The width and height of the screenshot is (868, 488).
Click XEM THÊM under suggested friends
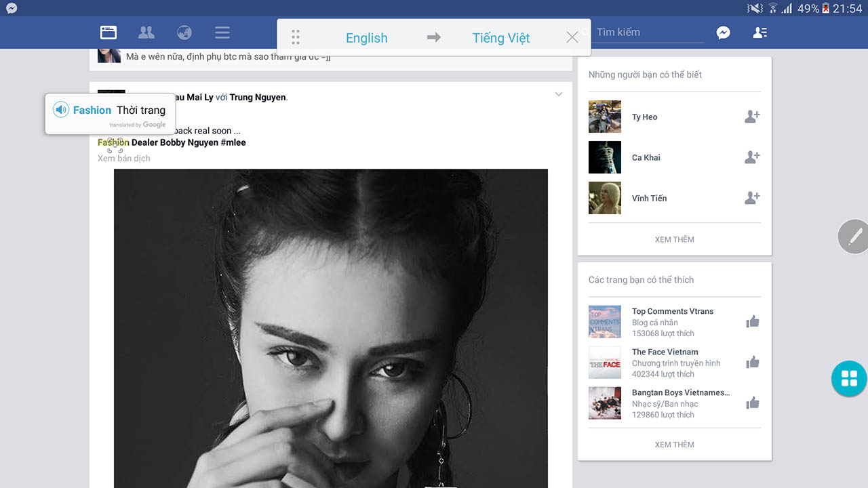click(674, 239)
